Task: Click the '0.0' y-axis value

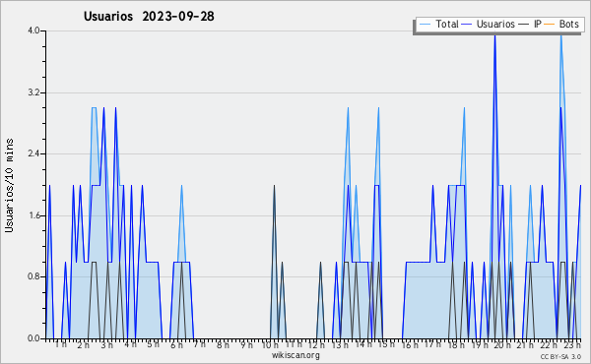Action: (33, 338)
